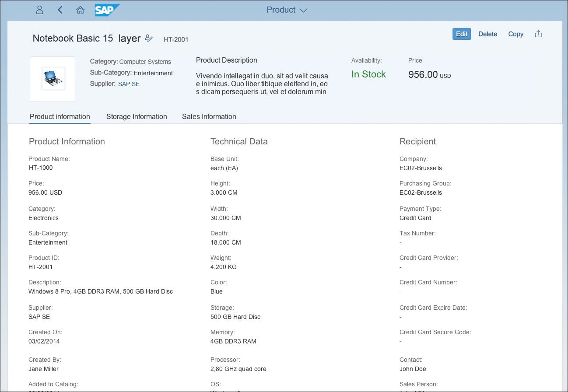
Task: Click the HT-2001 ID next to the title
Action: (176, 39)
